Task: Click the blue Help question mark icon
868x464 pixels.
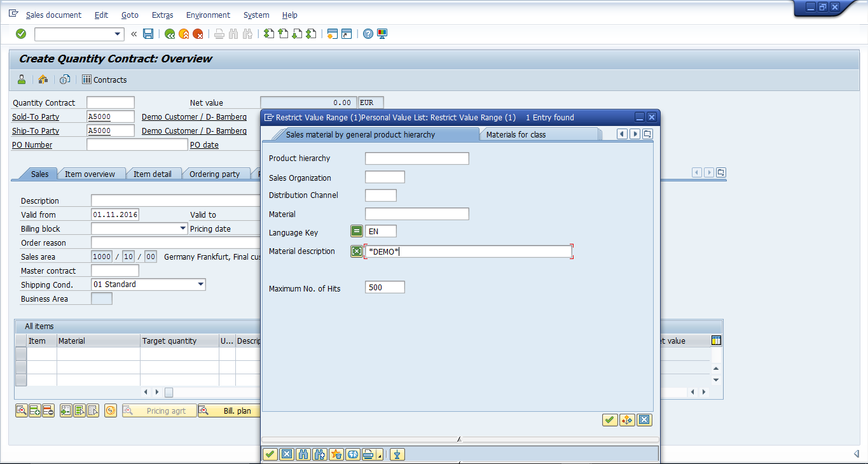Action: click(368, 34)
